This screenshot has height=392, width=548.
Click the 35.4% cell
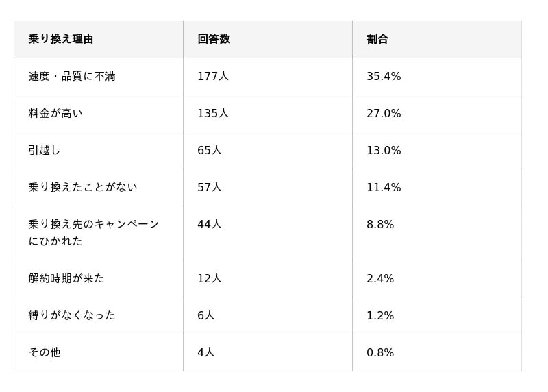click(x=384, y=76)
